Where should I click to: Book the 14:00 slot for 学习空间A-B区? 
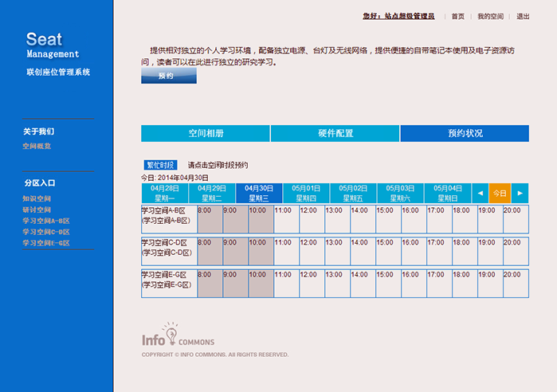(362, 218)
